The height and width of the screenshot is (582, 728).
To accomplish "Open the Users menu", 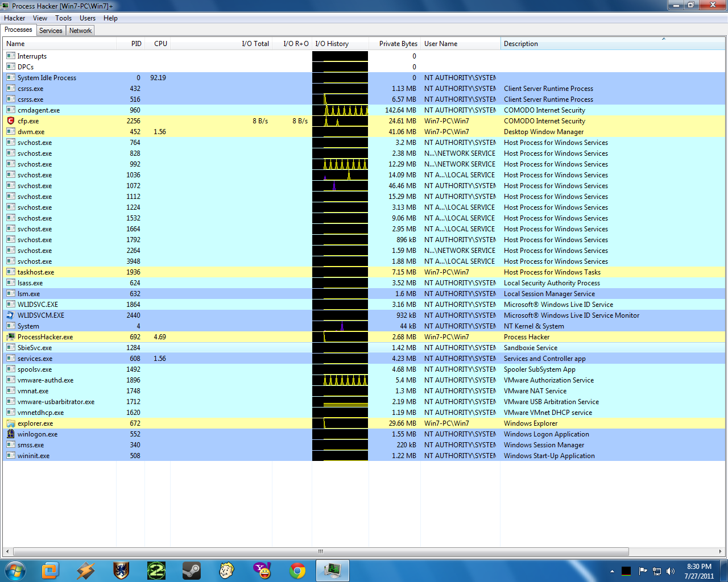I will tap(88, 18).
